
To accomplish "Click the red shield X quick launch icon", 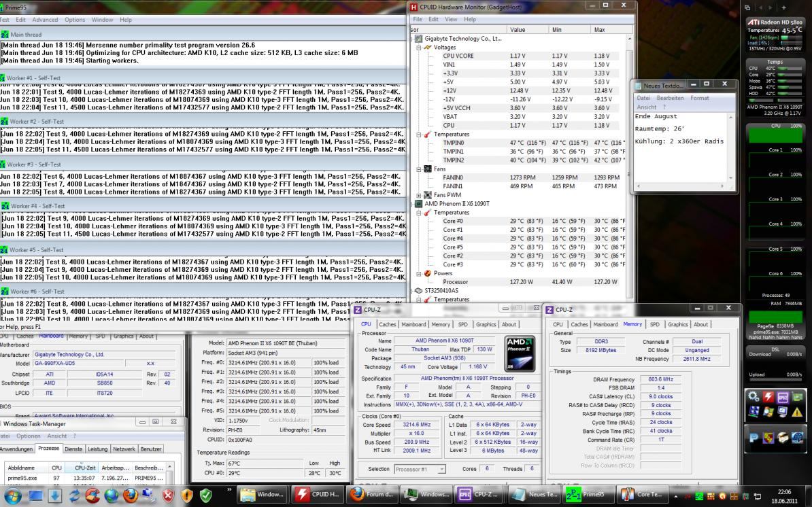I will 168,495.
